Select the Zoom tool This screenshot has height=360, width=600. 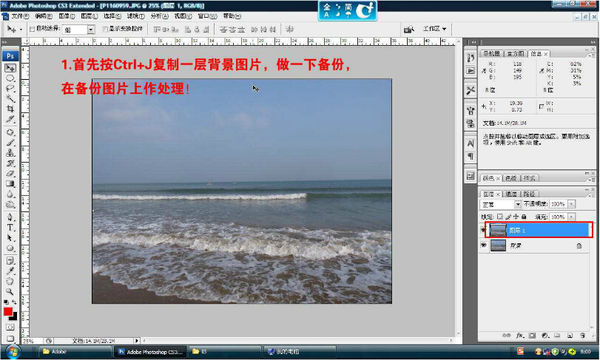click(x=10, y=292)
